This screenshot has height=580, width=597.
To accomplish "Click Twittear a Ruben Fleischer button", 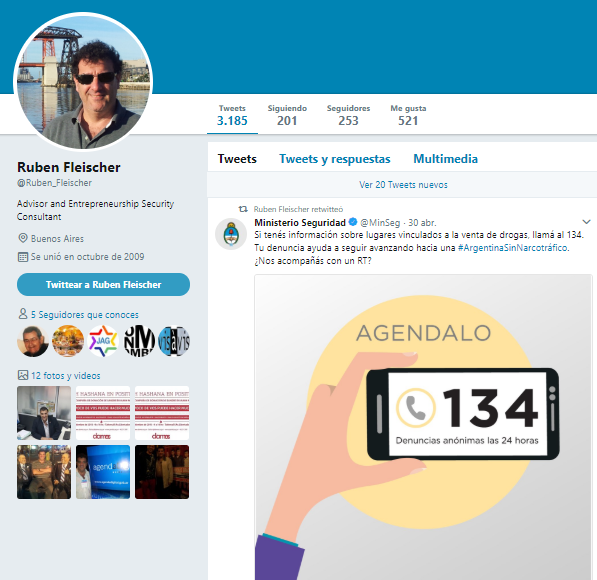I will pyautogui.click(x=104, y=284).
